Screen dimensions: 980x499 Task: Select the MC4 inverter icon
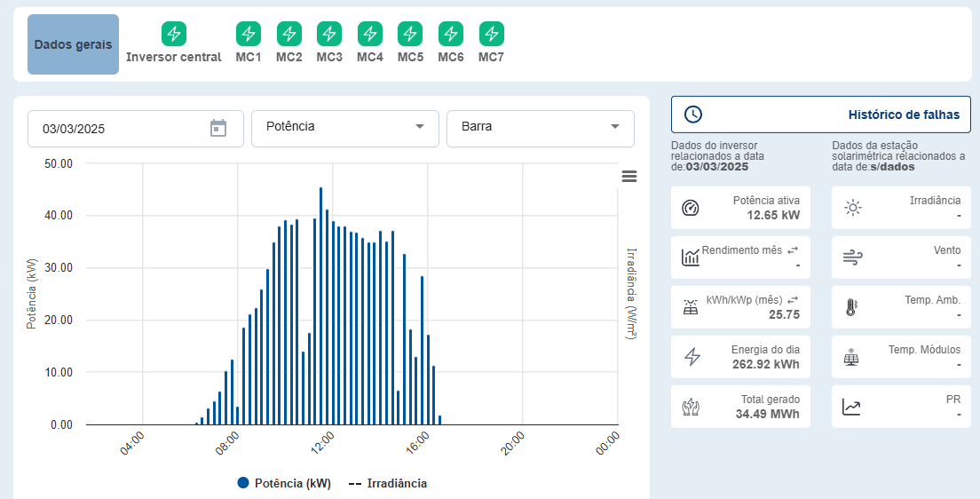[370, 34]
